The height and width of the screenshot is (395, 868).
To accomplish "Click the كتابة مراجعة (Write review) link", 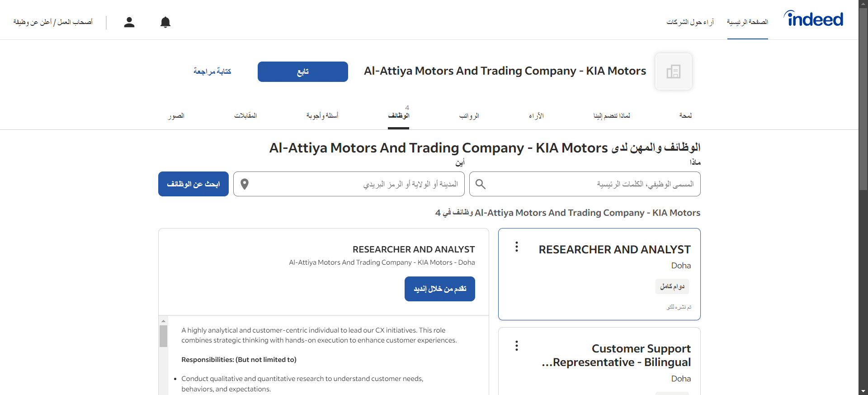I will click(212, 71).
